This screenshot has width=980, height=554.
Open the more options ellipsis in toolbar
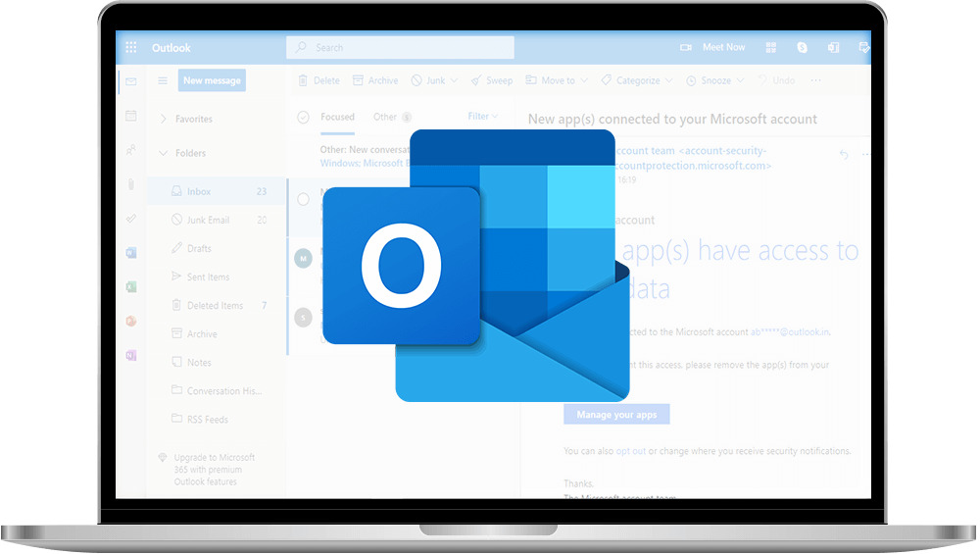[x=815, y=80]
